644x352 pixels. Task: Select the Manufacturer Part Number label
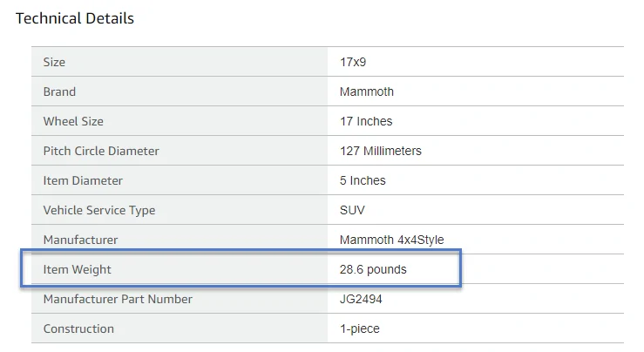[x=118, y=299]
